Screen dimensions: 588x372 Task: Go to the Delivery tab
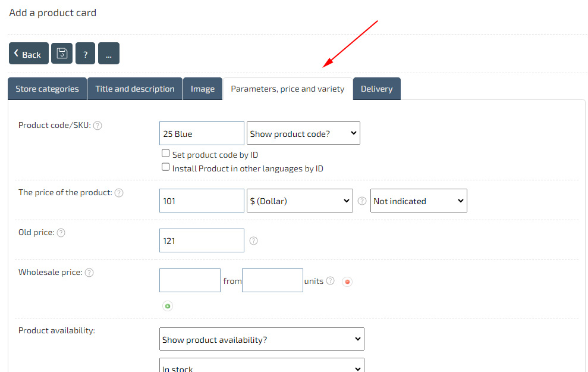pos(376,89)
